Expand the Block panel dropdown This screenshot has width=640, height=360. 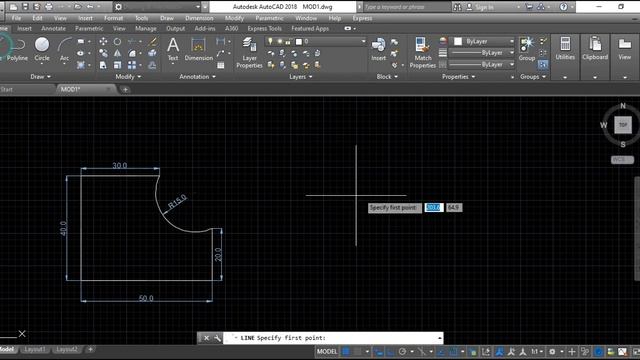tap(387, 76)
